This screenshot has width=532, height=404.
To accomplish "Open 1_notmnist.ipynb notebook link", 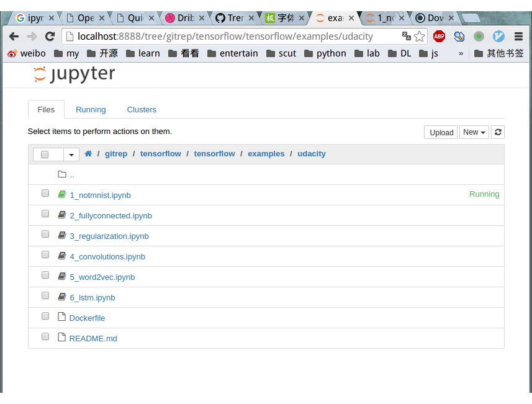I will coord(100,195).
